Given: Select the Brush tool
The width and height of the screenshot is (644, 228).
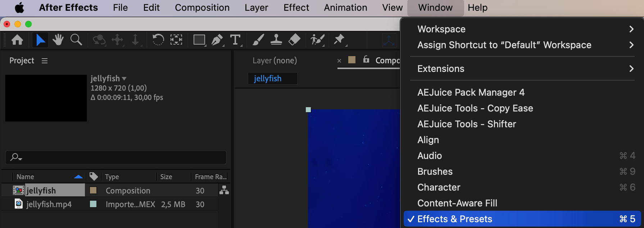Looking at the screenshot, I should 258,40.
